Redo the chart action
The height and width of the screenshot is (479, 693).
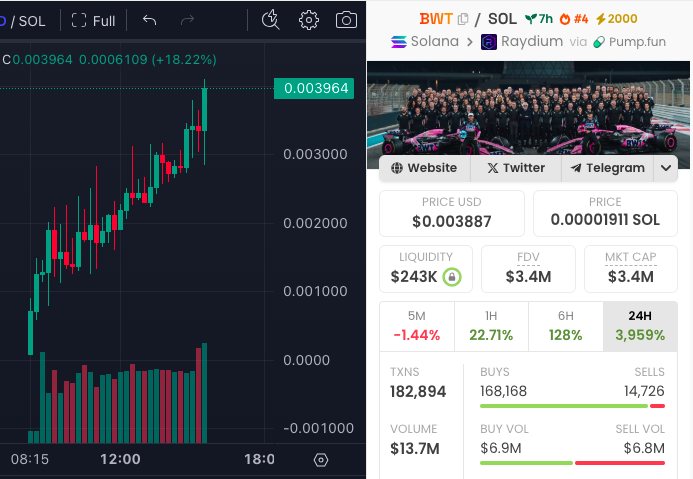187,20
